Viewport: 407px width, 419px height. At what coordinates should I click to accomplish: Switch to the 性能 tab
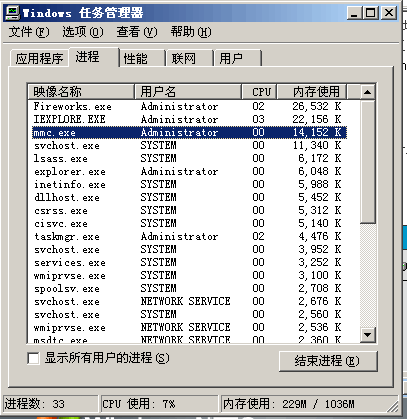coord(142,58)
